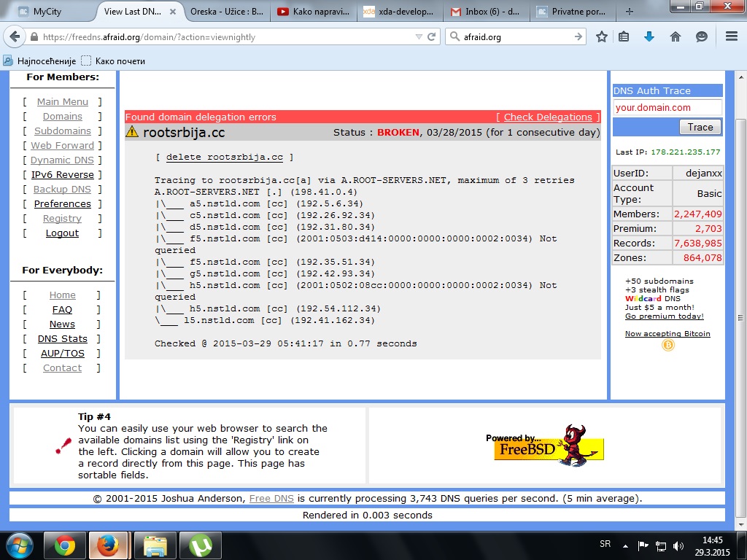Open the taskbar clock showing 14:45
This screenshot has height=560, width=747.
click(x=712, y=546)
